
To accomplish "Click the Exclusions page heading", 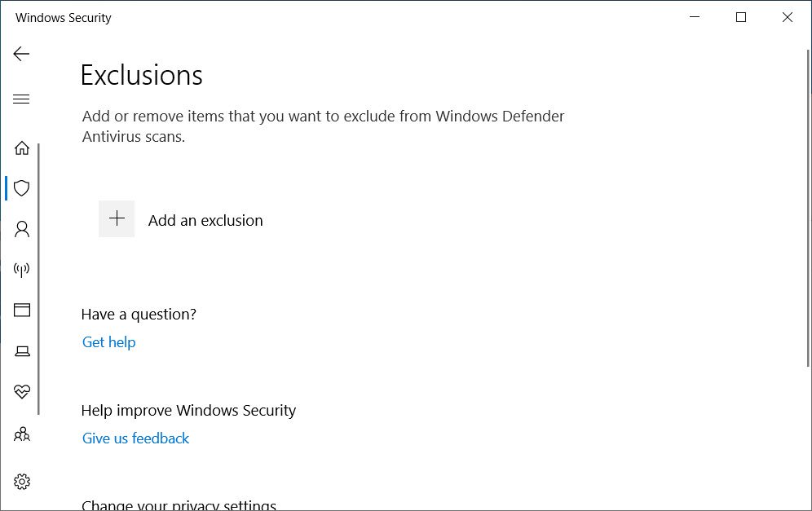I will pos(141,75).
